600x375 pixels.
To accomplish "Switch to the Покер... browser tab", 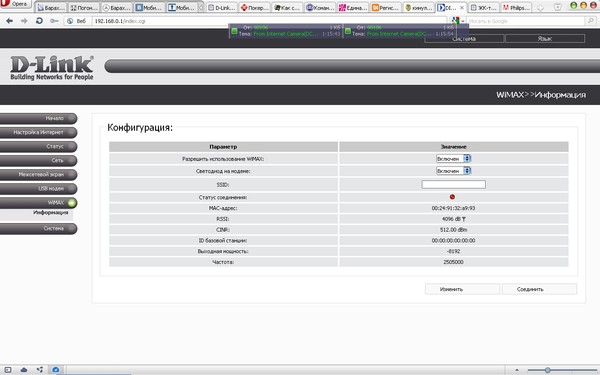I will click(x=254, y=7).
